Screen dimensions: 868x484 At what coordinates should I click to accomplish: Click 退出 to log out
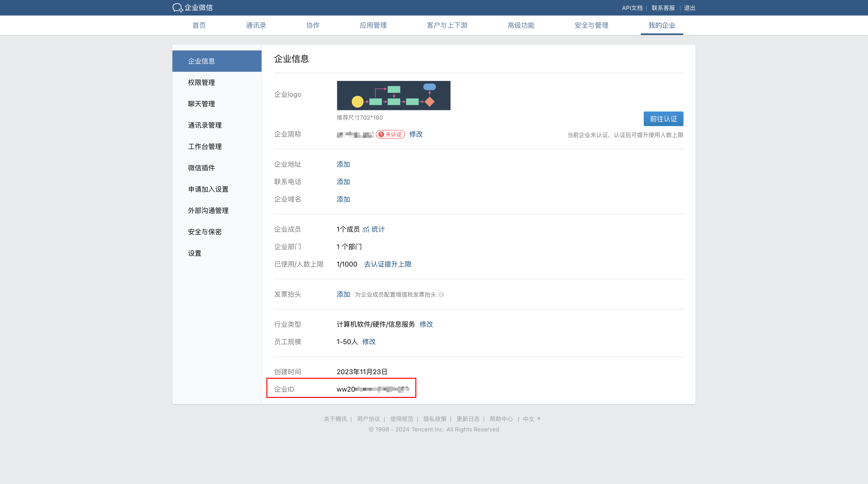pos(690,8)
